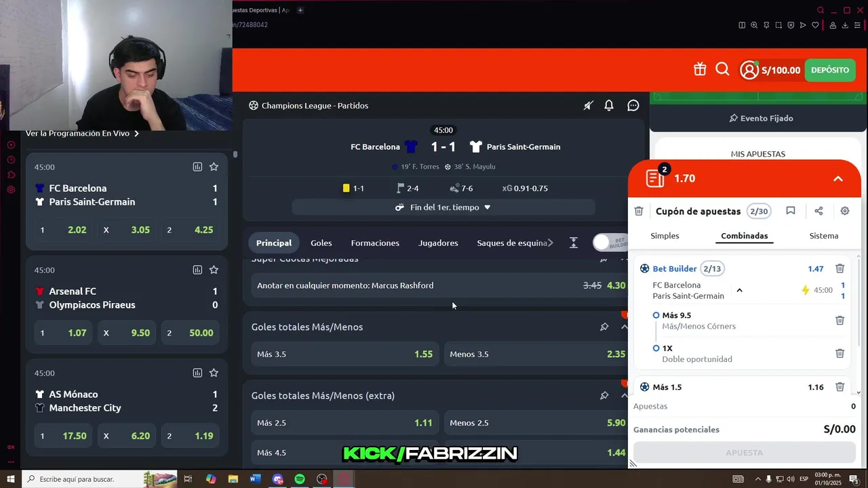Select odds 1.07 for Arsenal win

(x=63, y=333)
